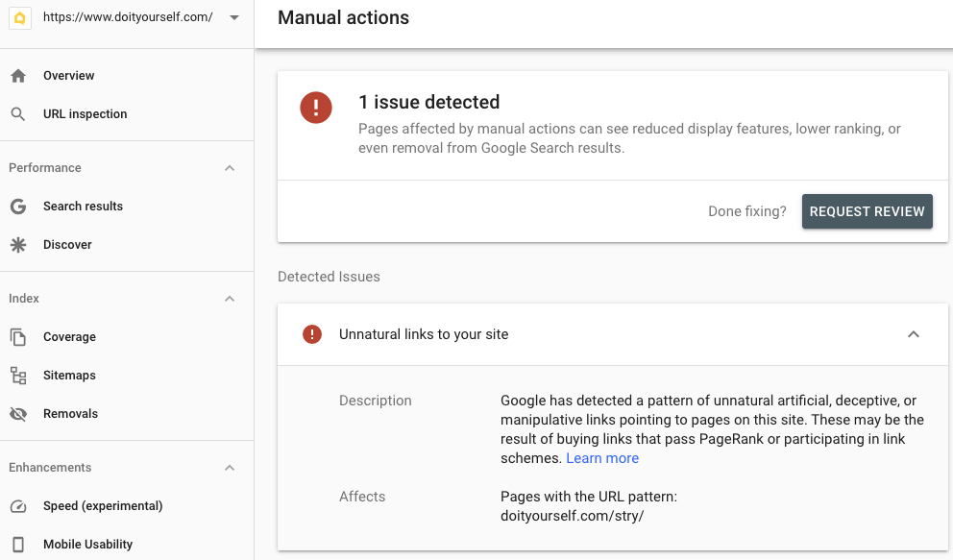This screenshot has height=560, width=953.
Task: Open Search results report
Action: pyautogui.click(x=84, y=207)
